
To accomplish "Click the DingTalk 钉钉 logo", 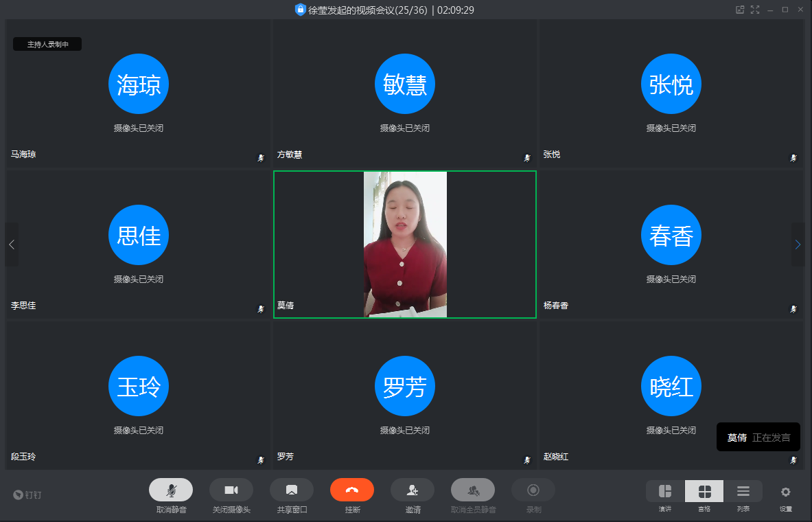I will [x=27, y=495].
